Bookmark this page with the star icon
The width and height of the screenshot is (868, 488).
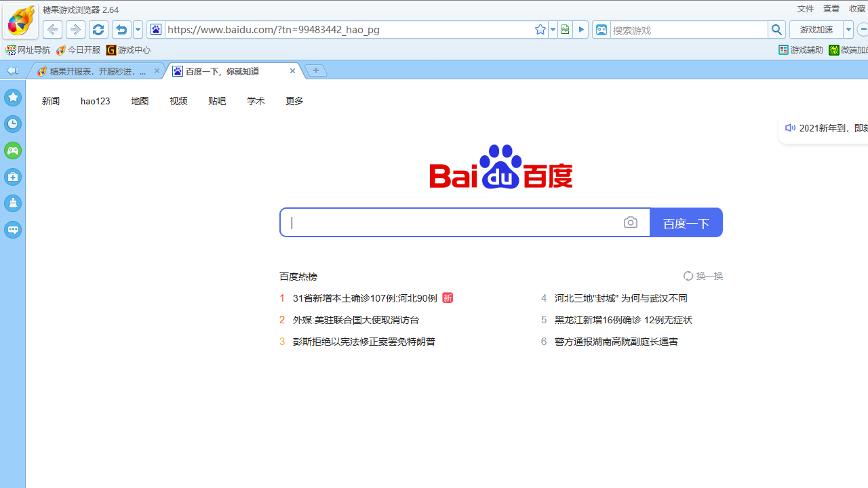point(540,29)
